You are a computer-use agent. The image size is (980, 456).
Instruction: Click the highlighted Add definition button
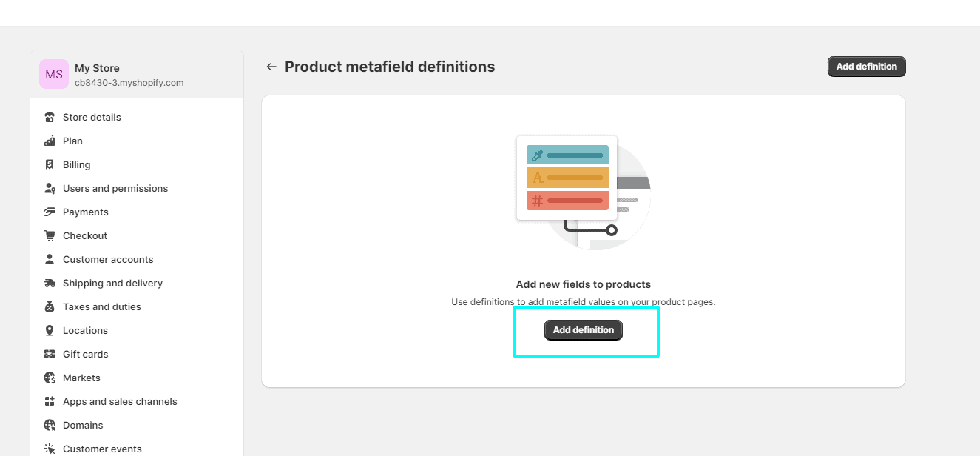click(x=583, y=330)
